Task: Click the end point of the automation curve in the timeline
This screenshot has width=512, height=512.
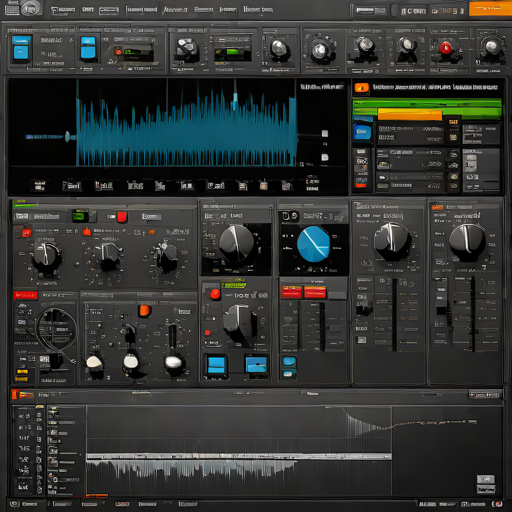Action: coord(475,422)
